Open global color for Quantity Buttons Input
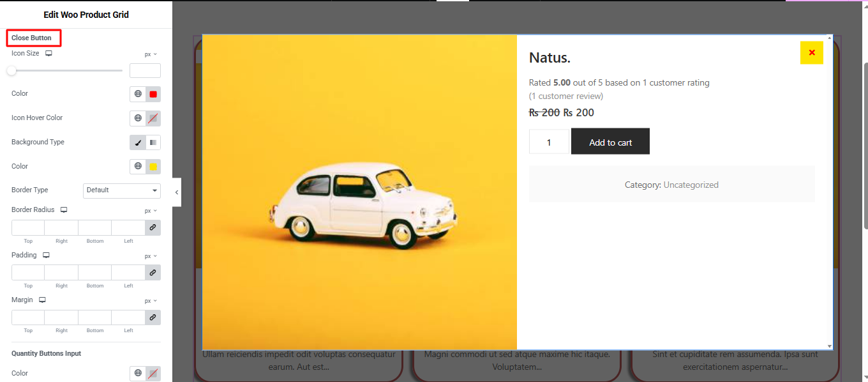Screen dimensions: 868x382 [138, 374]
